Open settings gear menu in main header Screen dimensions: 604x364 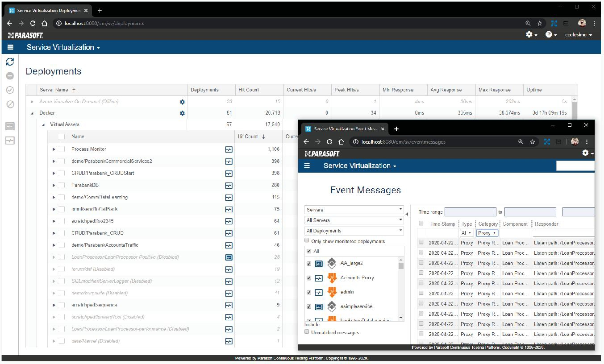[x=531, y=35]
